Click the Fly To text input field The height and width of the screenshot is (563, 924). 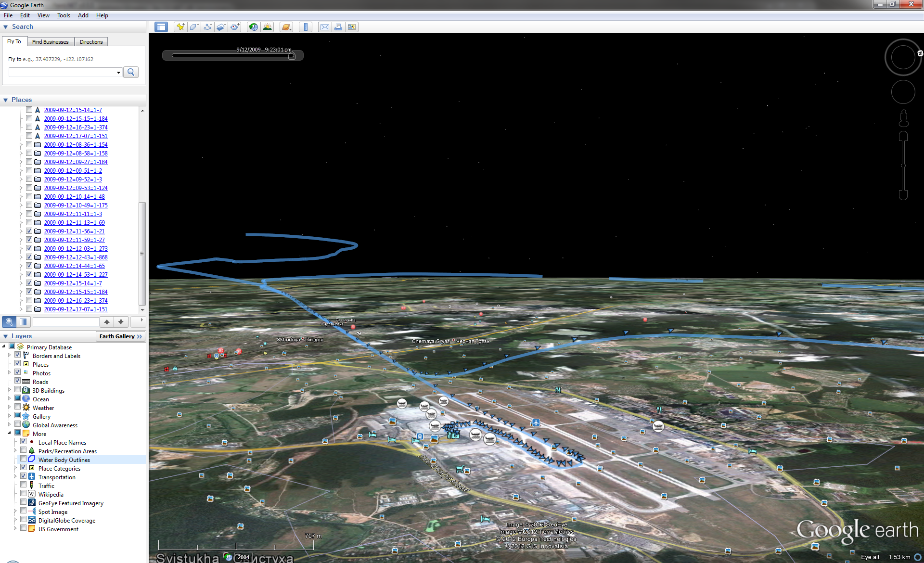point(62,73)
